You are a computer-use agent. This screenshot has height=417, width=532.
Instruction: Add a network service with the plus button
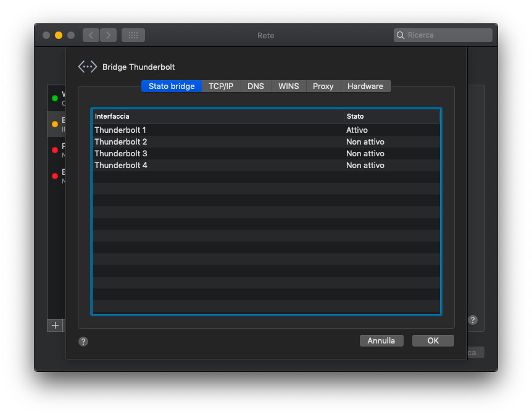tap(55, 326)
